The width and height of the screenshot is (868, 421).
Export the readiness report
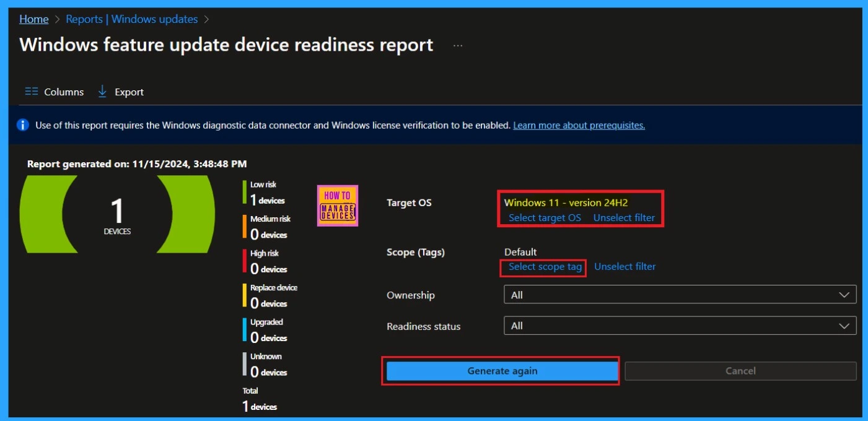(x=121, y=92)
